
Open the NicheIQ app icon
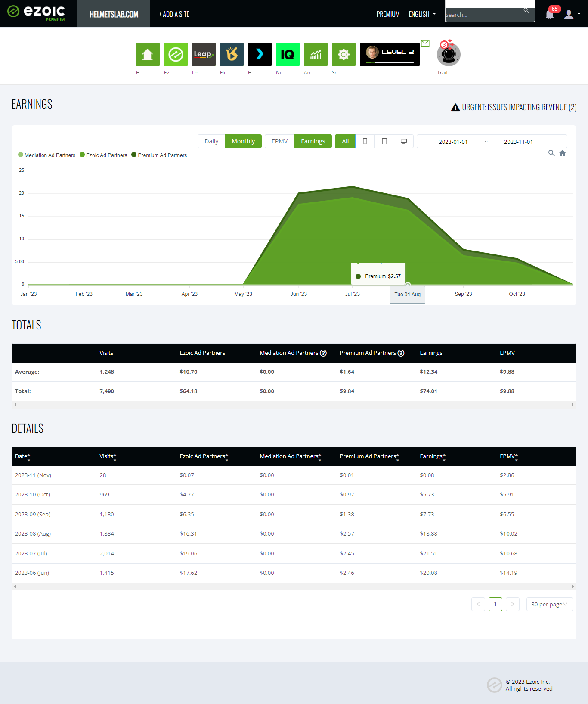288,54
